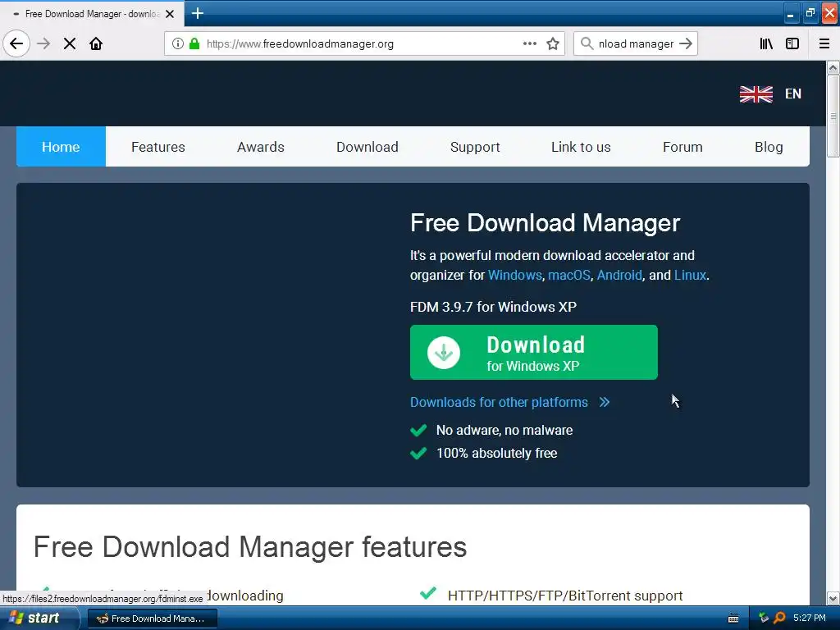The width and height of the screenshot is (840, 630).
Task: Open the Awards navigation tab
Action: [x=260, y=147]
